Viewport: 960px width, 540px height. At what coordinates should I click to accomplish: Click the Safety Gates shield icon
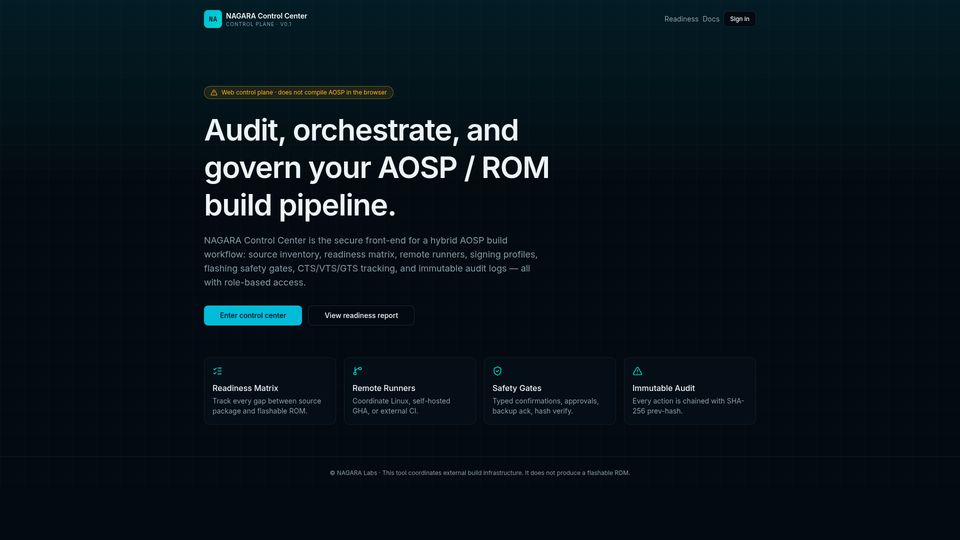point(497,371)
